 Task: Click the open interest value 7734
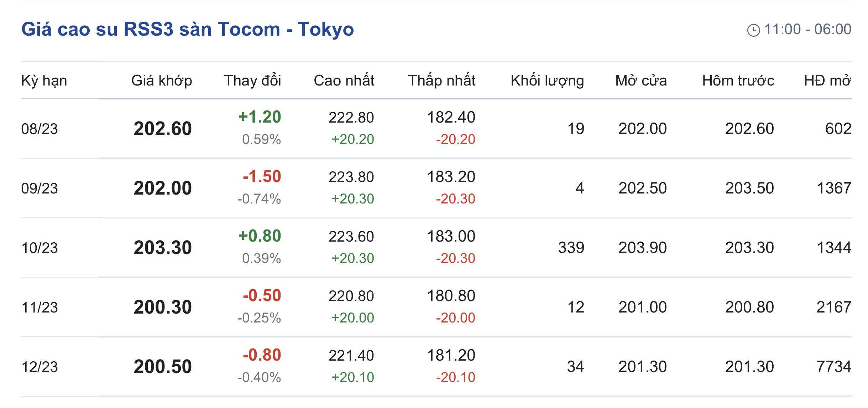point(834,367)
